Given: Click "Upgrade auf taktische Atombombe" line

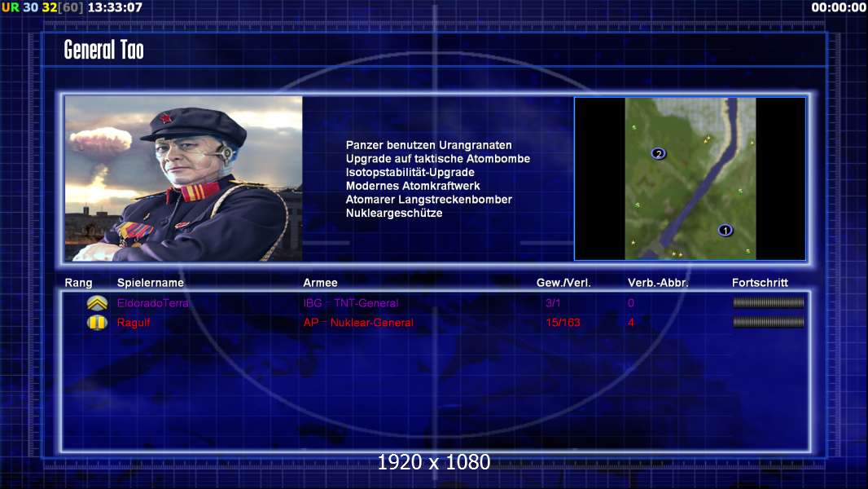Looking at the screenshot, I should click(438, 159).
